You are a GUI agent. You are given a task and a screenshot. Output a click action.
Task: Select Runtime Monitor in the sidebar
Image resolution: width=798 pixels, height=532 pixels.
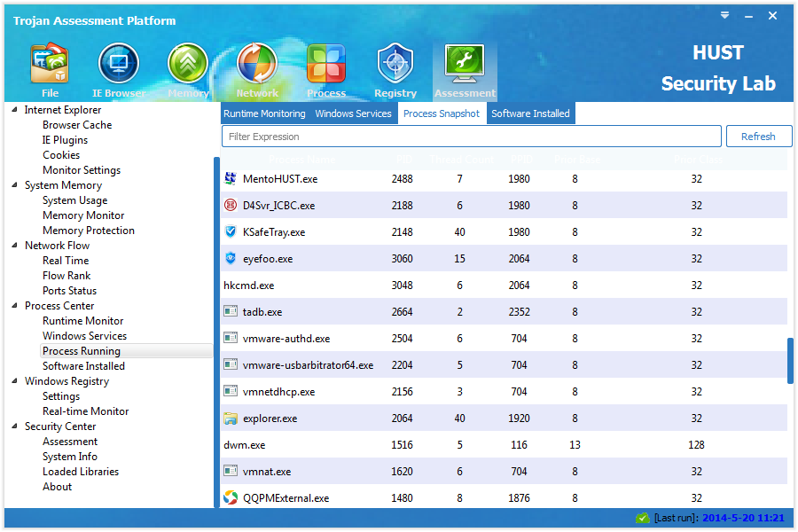pos(83,321)
